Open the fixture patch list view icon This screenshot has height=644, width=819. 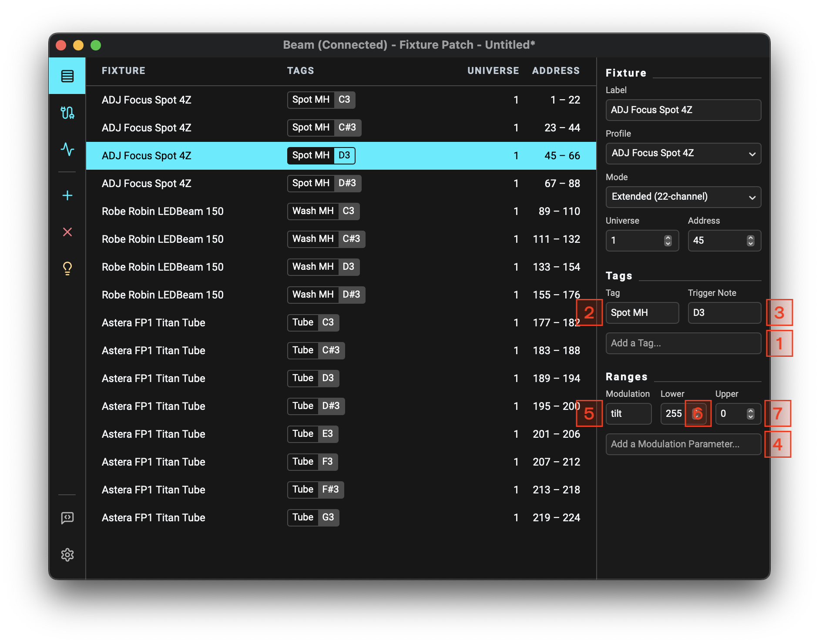67,76
